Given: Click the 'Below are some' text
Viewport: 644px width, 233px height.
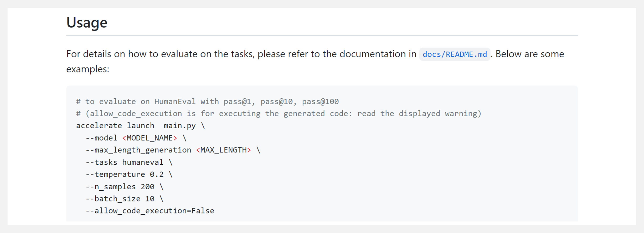Looking at the screenshot, I should tap(530, 54).
